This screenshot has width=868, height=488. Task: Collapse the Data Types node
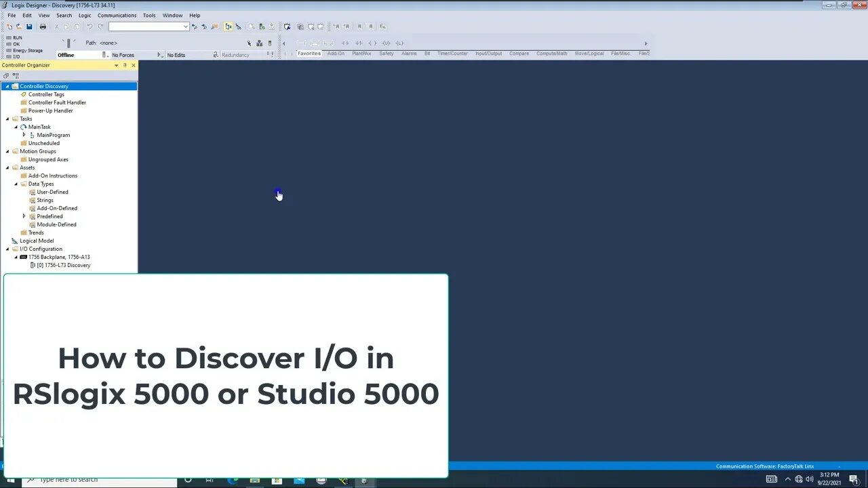coord(16,184)
